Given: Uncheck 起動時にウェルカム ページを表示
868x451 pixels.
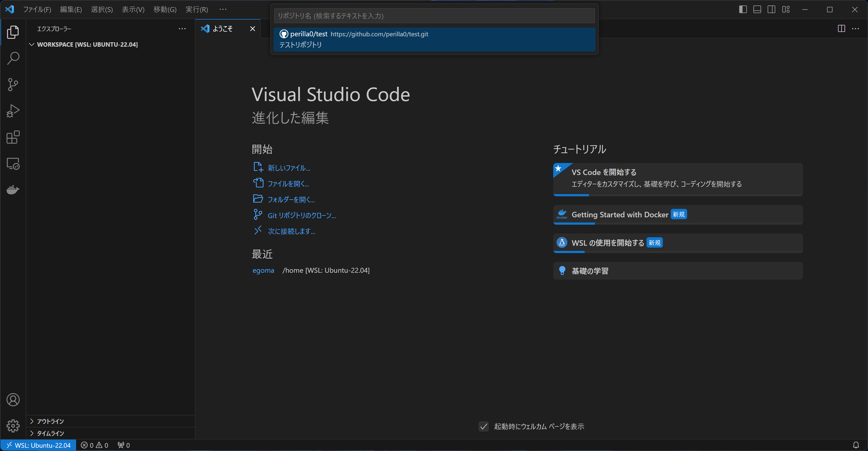Looking at the screenshot, I should click(x=484, y=426).
